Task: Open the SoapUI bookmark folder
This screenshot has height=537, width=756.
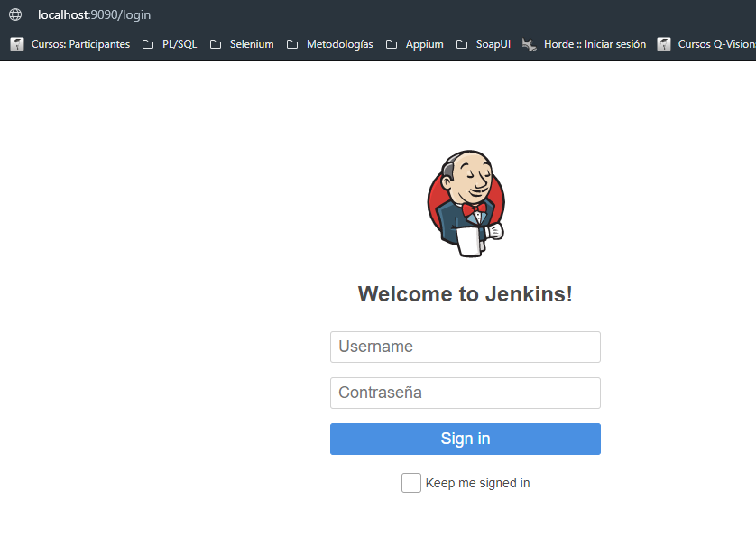Action: point(493,44)
